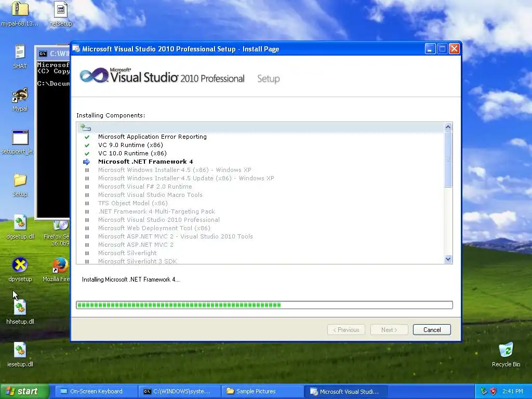The width and height of the screenshot is (532, 399).
Task: Switch to Microsoft Visual Studi... taskbar item
Action: (x=345, y=391)
